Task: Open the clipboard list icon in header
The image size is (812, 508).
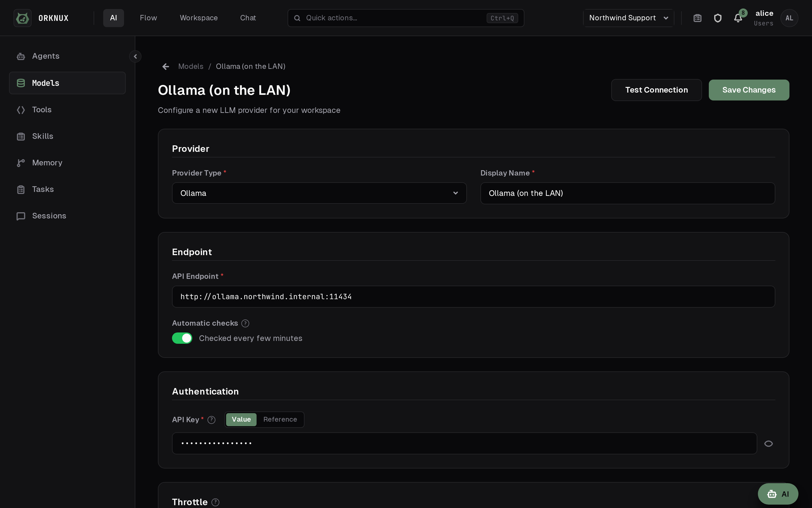Action: (698, 18)
